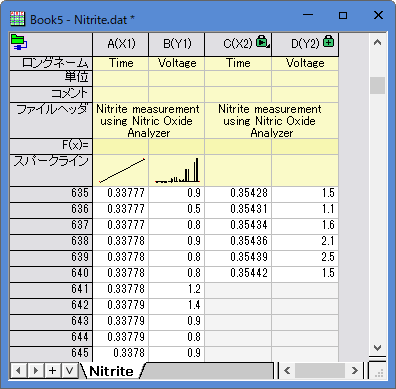Select row header 638

pos(51,241)
